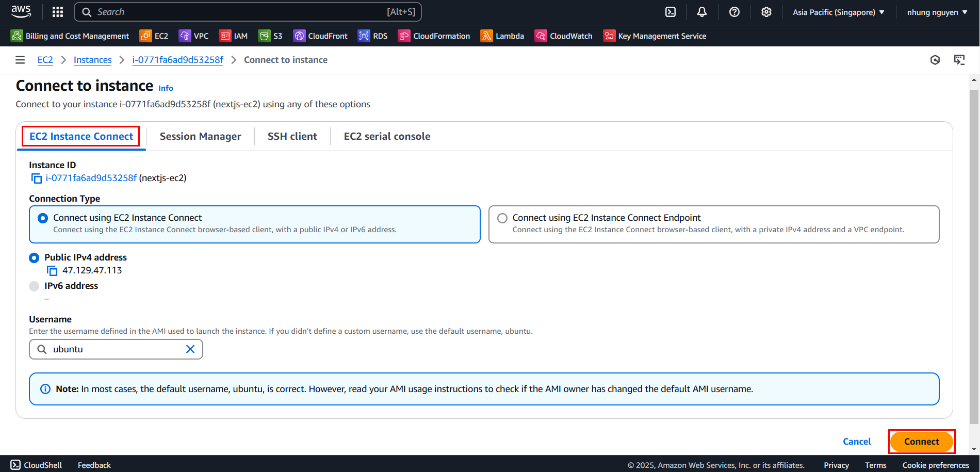The height and width of the screenshot is (472, 980).
Task: Open the Terms footer link
Action: [875, 465]
